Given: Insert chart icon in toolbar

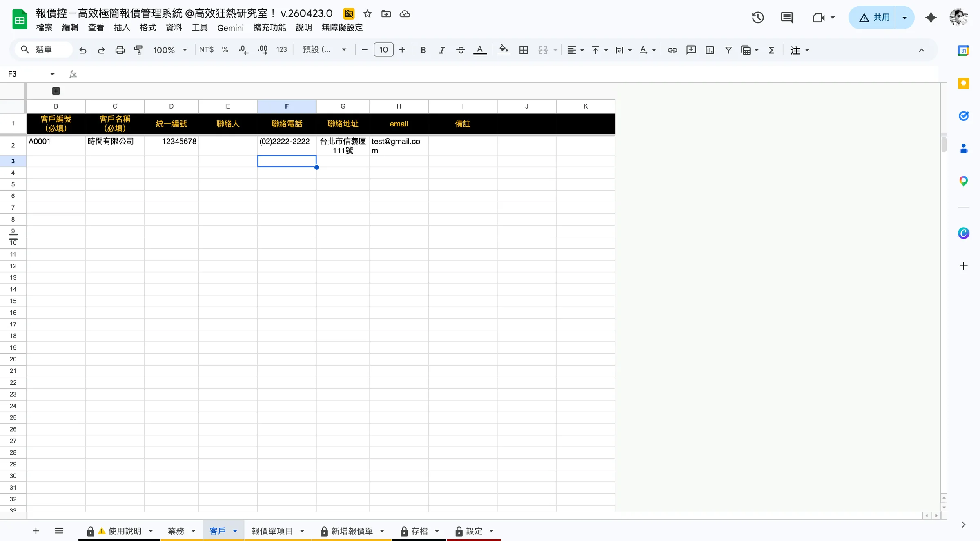Looking at the screenshot, I should point(710,50).
